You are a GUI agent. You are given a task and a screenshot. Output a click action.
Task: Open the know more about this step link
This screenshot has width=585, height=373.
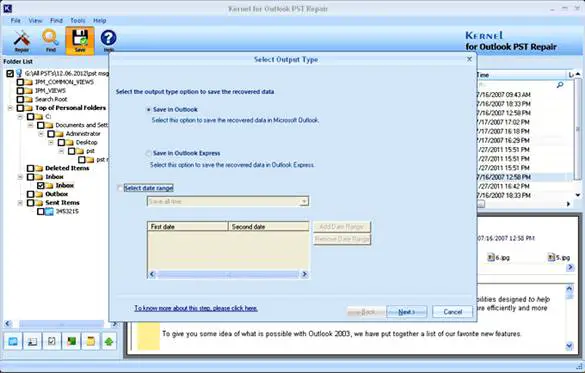196,308
